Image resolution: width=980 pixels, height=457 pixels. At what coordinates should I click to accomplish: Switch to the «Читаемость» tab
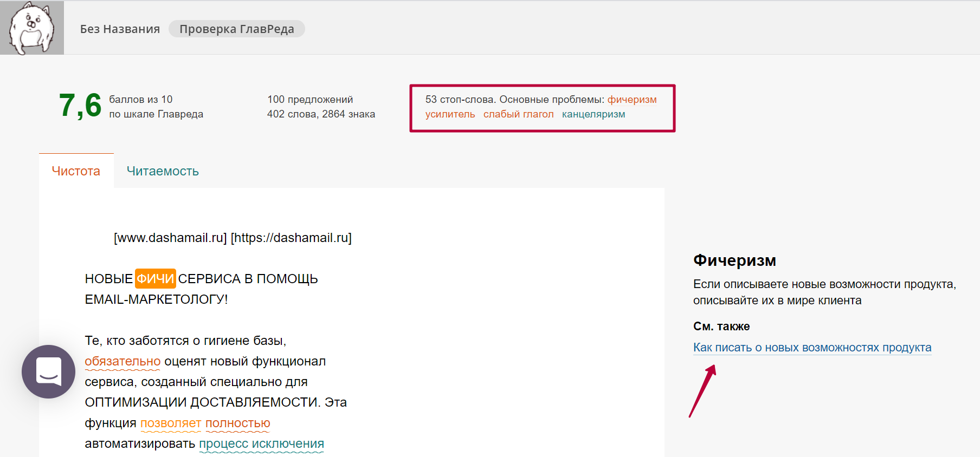tap(163, 171)
